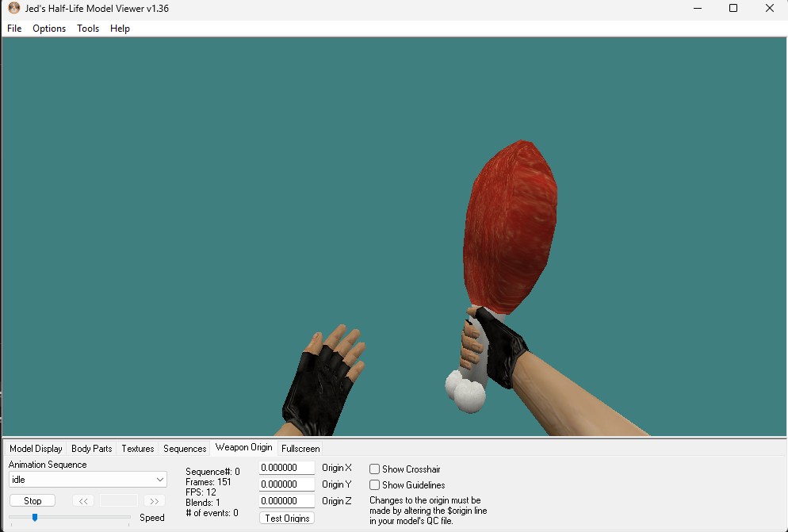Click the Origin Y value field
The image size is (788, 532).
(287, 484)
